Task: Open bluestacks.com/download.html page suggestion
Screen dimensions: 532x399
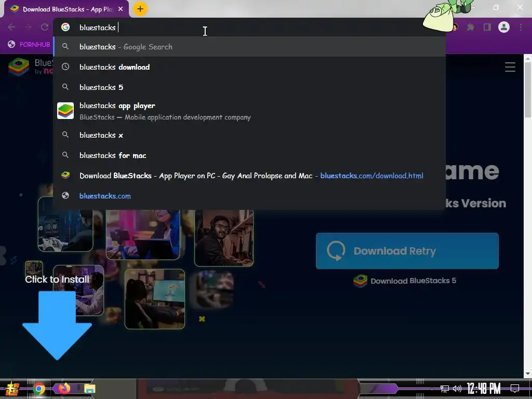Action: [x=249, y=176]
